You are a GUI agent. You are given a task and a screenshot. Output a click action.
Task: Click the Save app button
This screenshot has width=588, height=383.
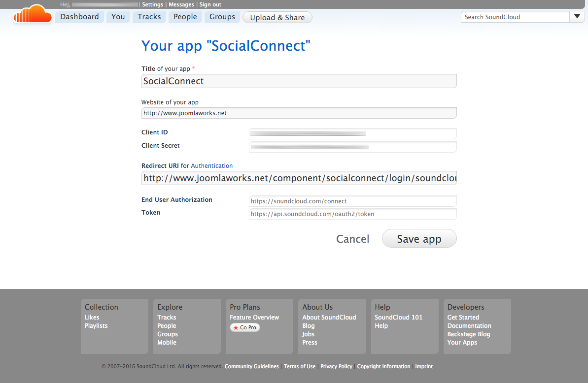(419, 238)
